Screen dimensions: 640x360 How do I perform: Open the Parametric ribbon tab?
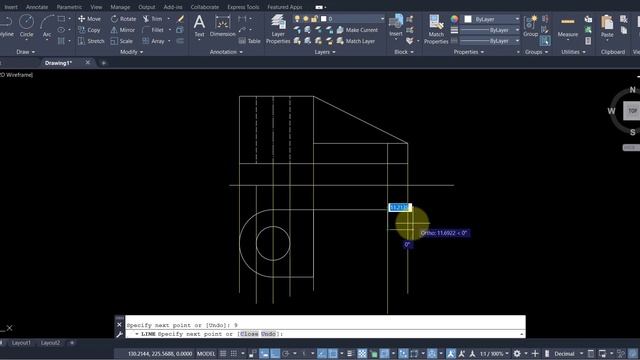click(69, 7)
